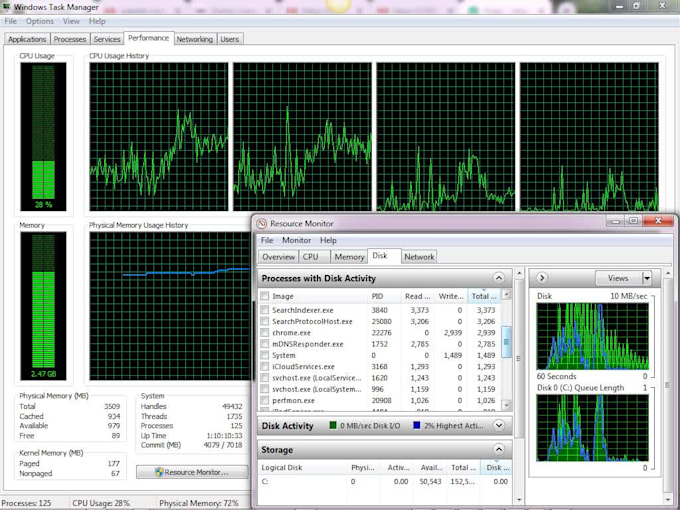Click the Resource Monitor... button
The image size is (680, 510).
point(191,472)
